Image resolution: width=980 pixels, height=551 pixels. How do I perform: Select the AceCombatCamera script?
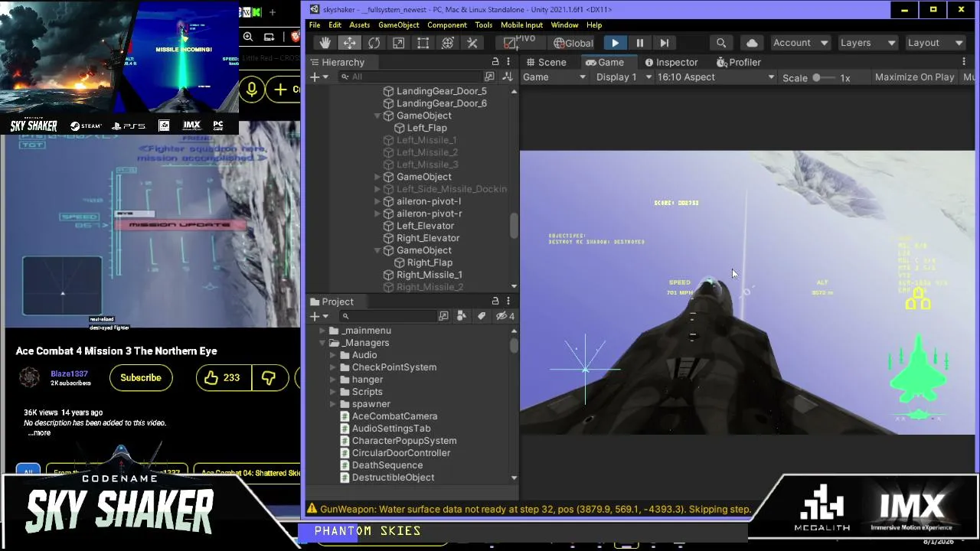[394, 416]
